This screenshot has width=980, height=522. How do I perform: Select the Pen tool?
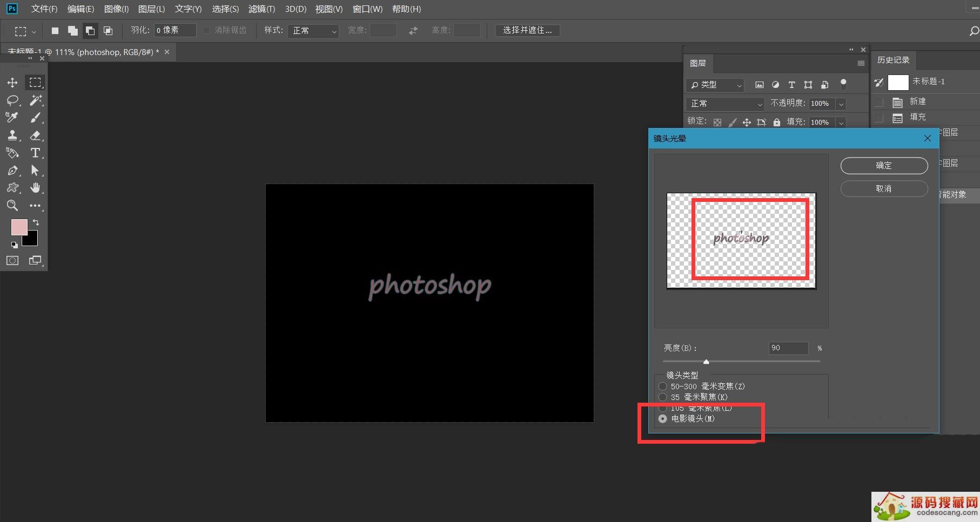[12, 171]
